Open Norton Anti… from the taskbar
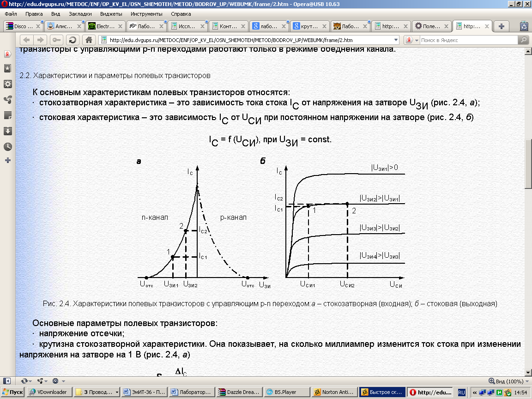 [x=334, y=392]
